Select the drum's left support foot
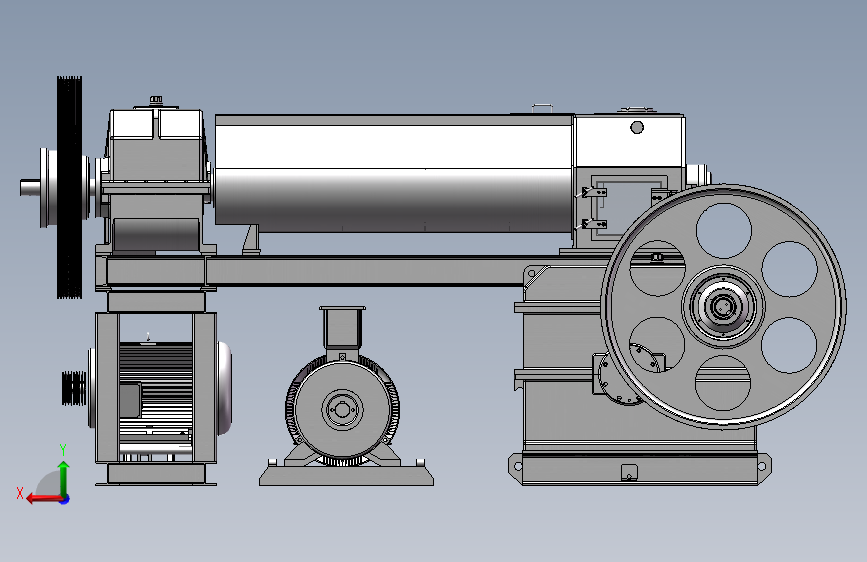867x562 pixels. point(251,240)
